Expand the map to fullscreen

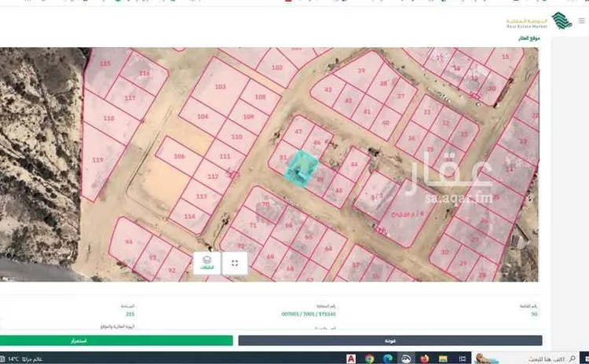tap(235, 263)
